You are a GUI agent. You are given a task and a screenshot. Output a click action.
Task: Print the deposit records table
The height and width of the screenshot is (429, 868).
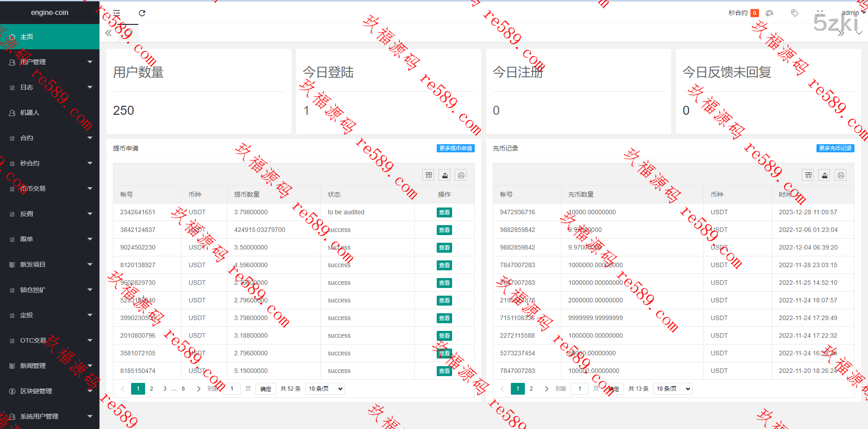click(841, 175)
